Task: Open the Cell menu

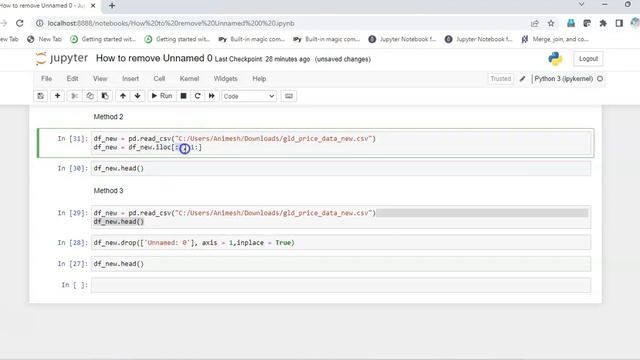Action: [159, 79]
